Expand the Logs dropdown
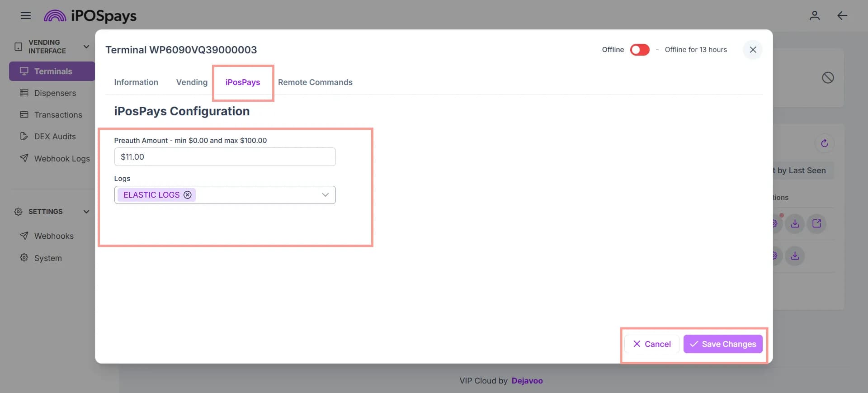The height and width of the screenshot is (393, 868). pos(325,195)
